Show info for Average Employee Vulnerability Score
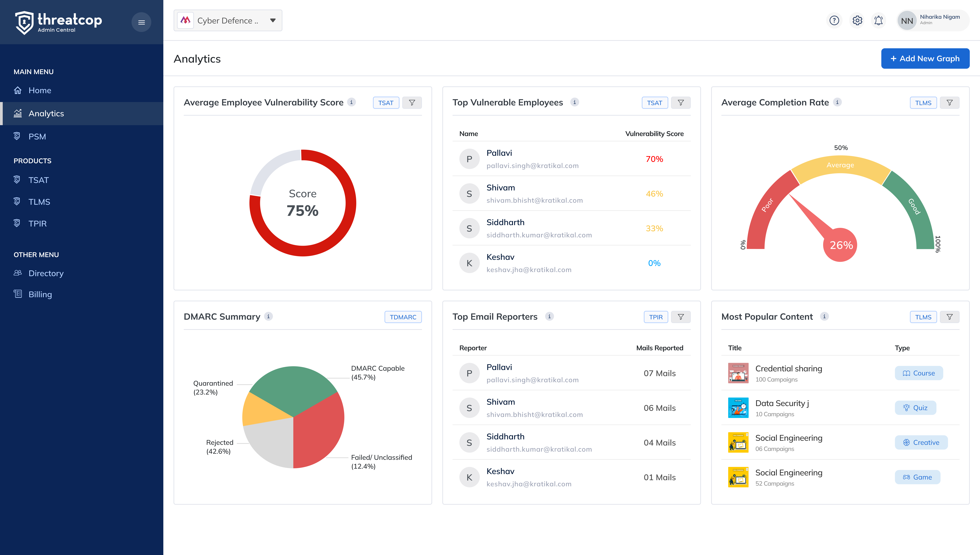This screenshot has width=980, height=555. (x=352, y=102)
